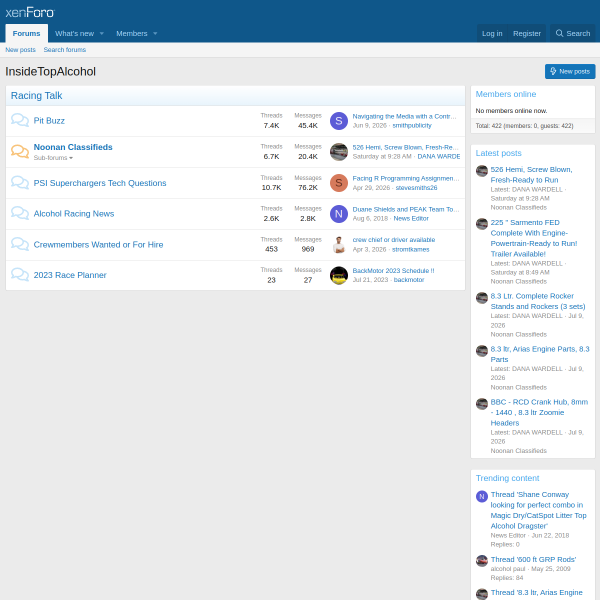Open the smithpublicity purple S avatar
Screen dimensions: 600x600
[x=339, y=121]
